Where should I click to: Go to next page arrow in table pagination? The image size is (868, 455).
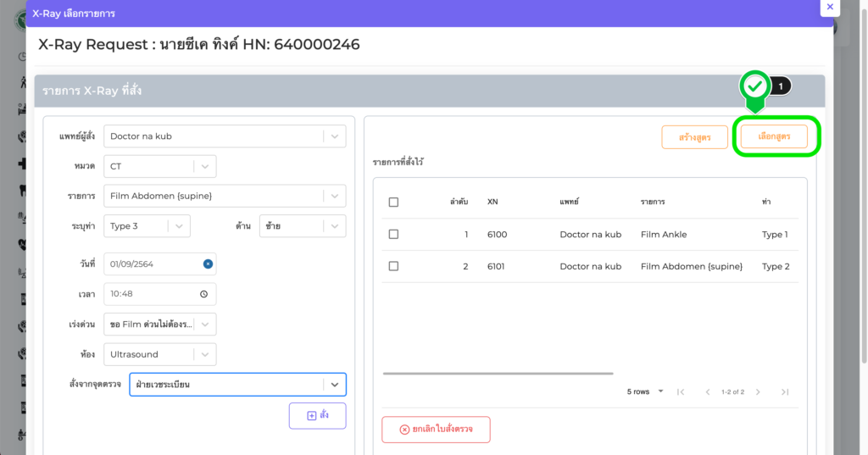pyautogui.click(x=758, y=391)
